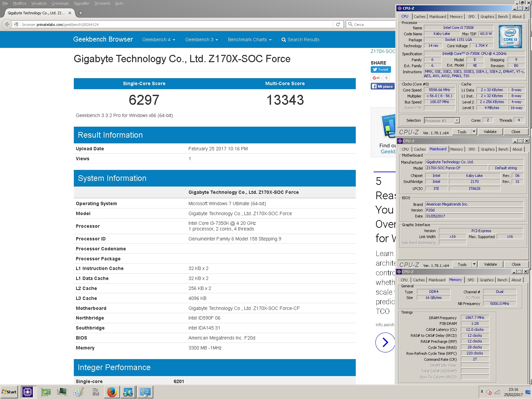The image size is (532, 399).
Task: Click the control panel taskbar icon
Action: click(x=145, y=392)
